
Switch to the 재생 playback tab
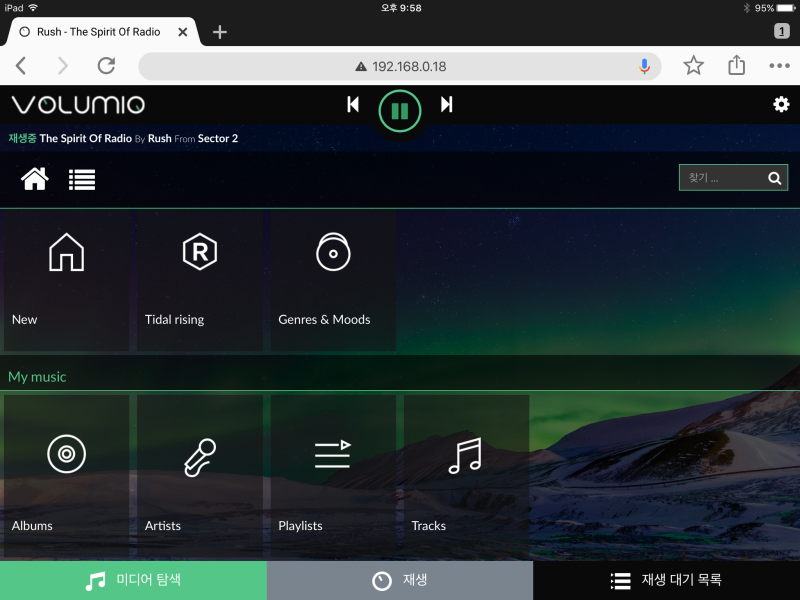coord(400,580)
